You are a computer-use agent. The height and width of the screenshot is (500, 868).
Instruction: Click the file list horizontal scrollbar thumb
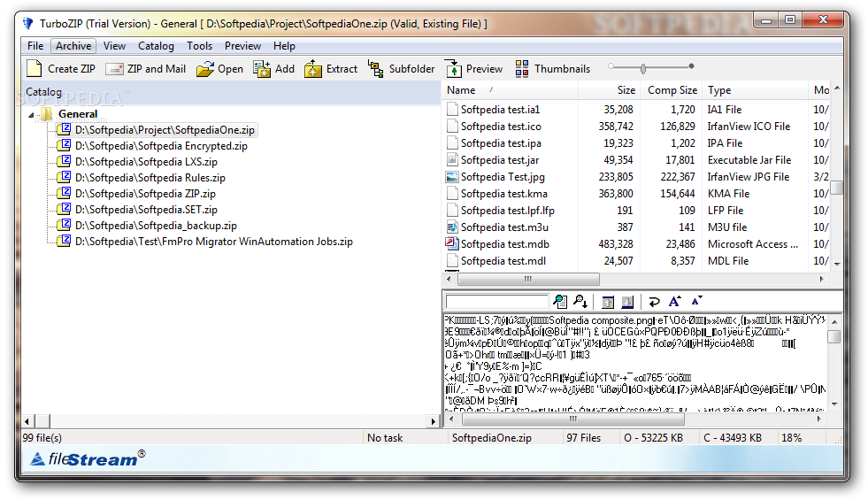pos(528,279)
